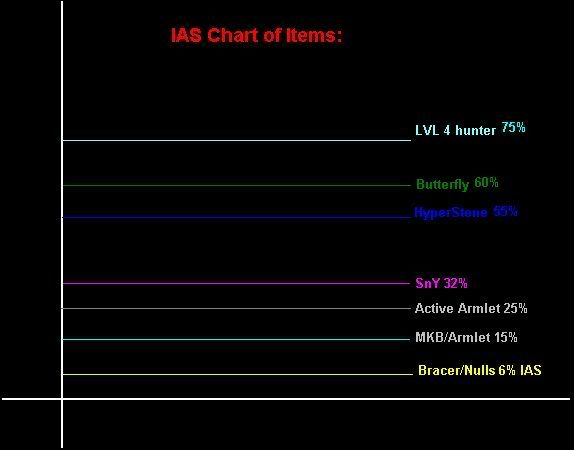The width and height of the screenshot is (574, 450).
Task: Click the gray Active Armlet line
Action: pyautogui.click(x=236, y=309)
